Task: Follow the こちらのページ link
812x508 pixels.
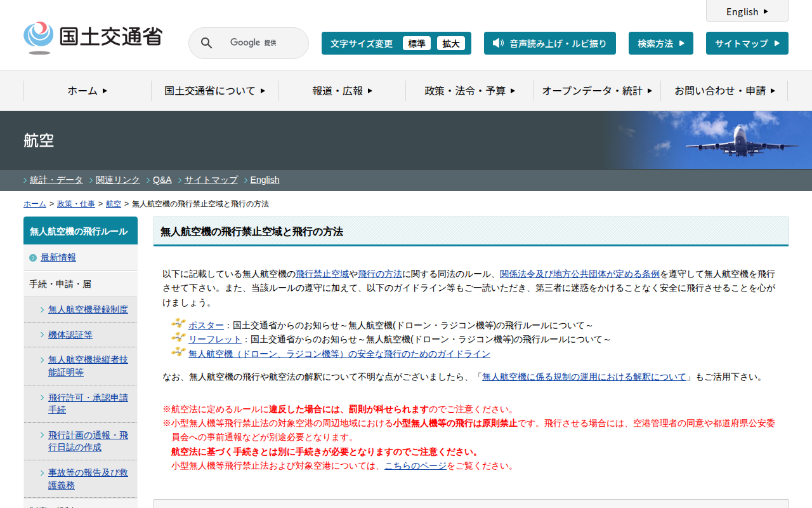Action: [416, 465]
